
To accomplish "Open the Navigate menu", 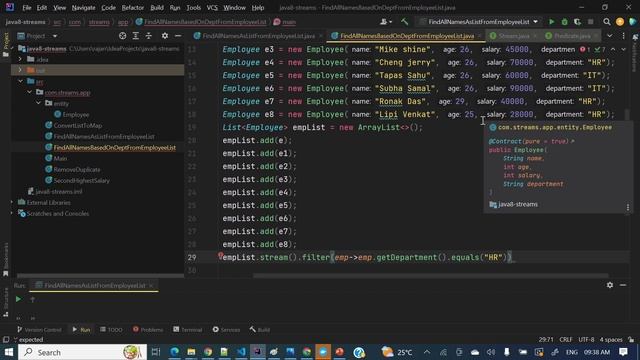I will pyautogui.click(x=83, y=7).
